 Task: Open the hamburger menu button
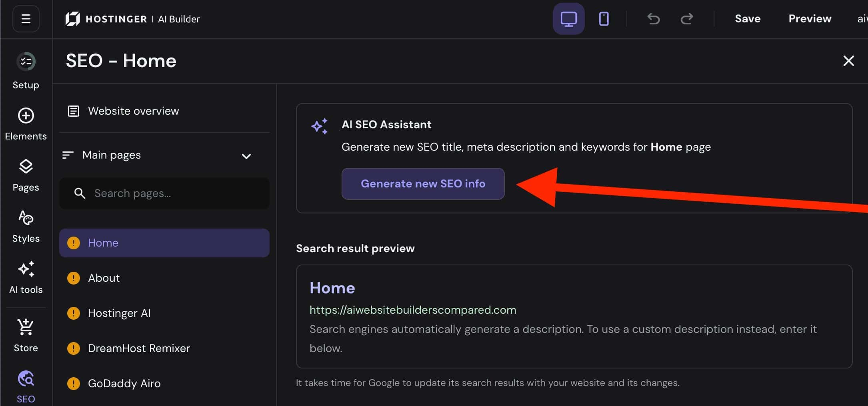point(26,19)
